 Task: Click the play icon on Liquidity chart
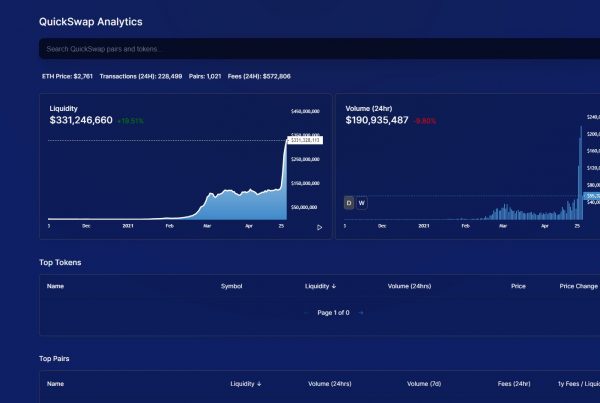pyautogui.click(x=320, y=228)
